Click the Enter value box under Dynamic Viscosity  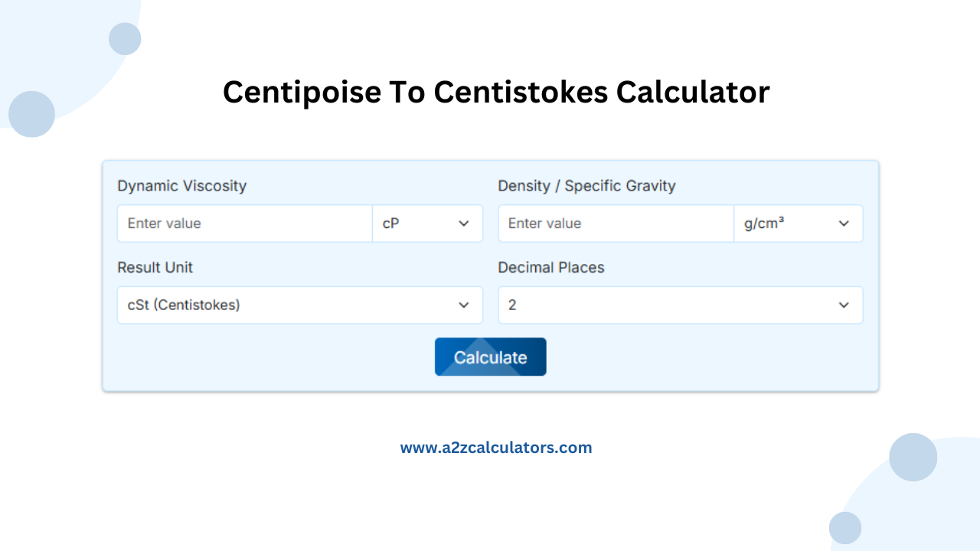(244, 223)
